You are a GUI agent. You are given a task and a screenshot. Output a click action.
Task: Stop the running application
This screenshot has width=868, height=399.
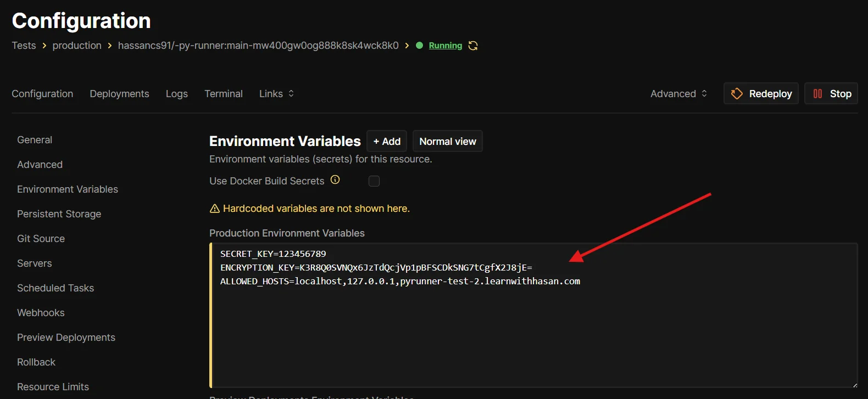(831, 93)
